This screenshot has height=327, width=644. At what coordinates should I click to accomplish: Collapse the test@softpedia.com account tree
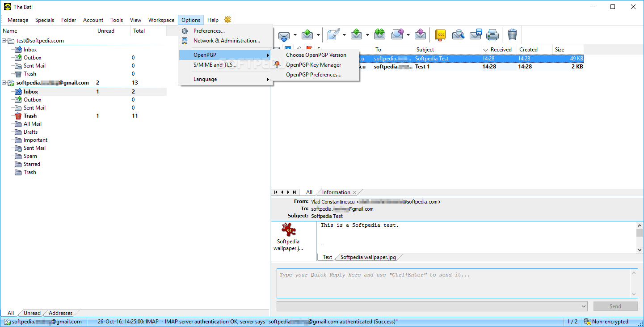point(4,41)
